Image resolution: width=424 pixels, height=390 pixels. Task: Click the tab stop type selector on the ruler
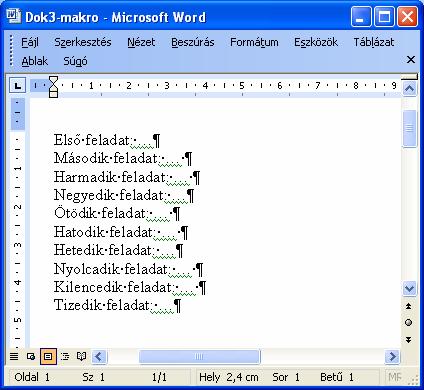coord(17,86)
